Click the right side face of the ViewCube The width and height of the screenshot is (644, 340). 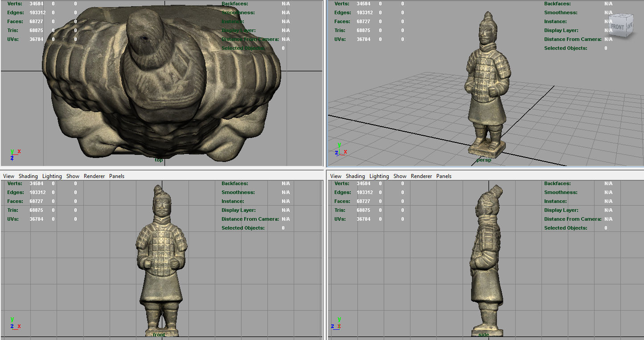pos(630,26)
